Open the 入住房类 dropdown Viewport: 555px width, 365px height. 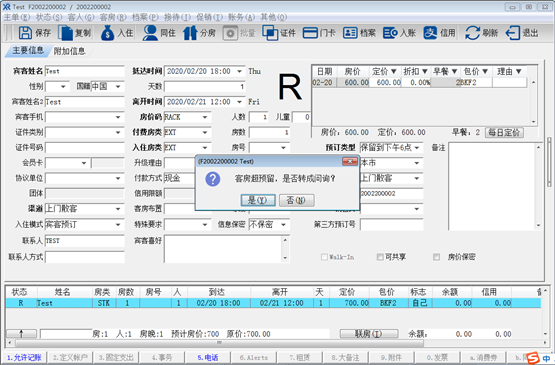pos(205,148)
